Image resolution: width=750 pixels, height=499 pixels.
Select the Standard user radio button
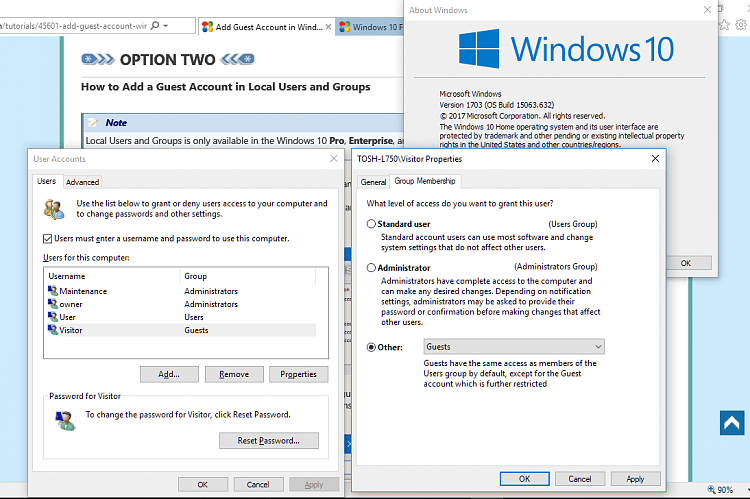[371, 224]
